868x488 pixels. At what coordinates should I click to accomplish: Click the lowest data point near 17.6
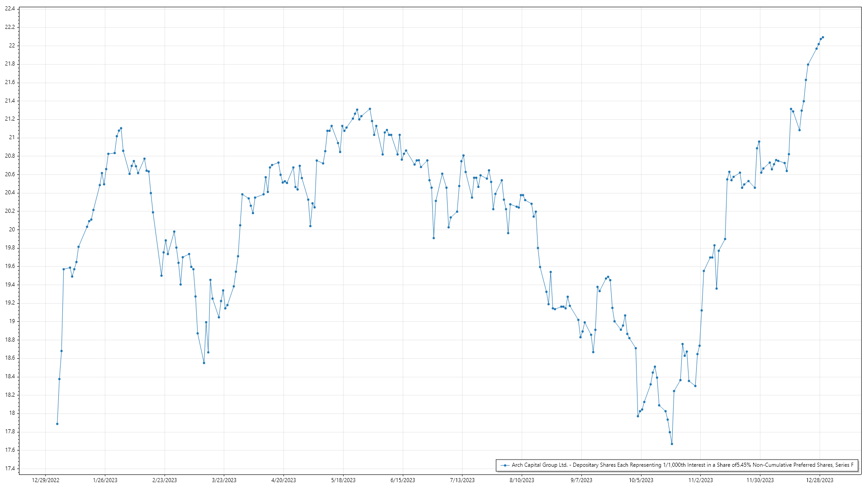(x=672, y=444)
